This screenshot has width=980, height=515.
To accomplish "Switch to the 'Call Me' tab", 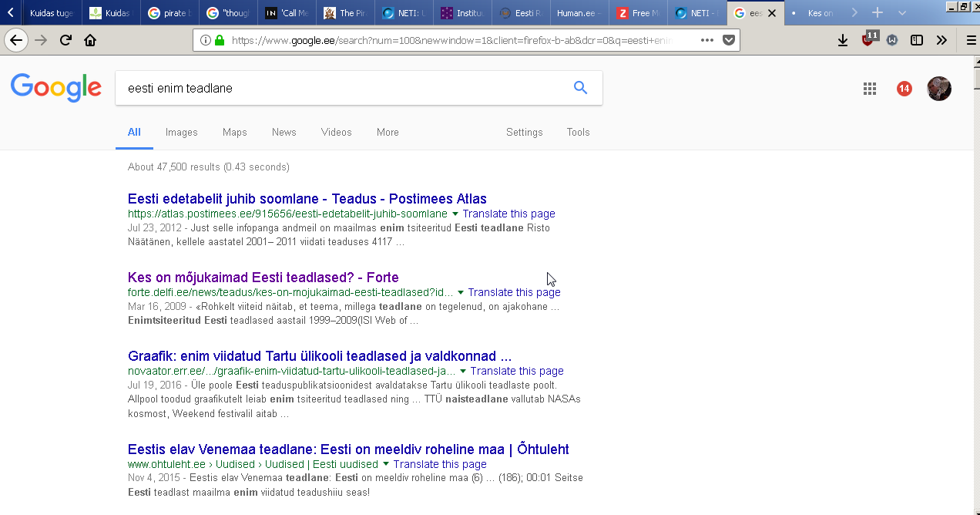I will (x=287, y=13).
